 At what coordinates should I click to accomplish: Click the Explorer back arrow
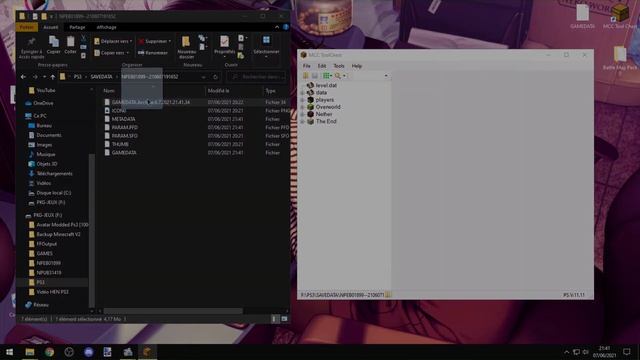[x=24, y=77]
